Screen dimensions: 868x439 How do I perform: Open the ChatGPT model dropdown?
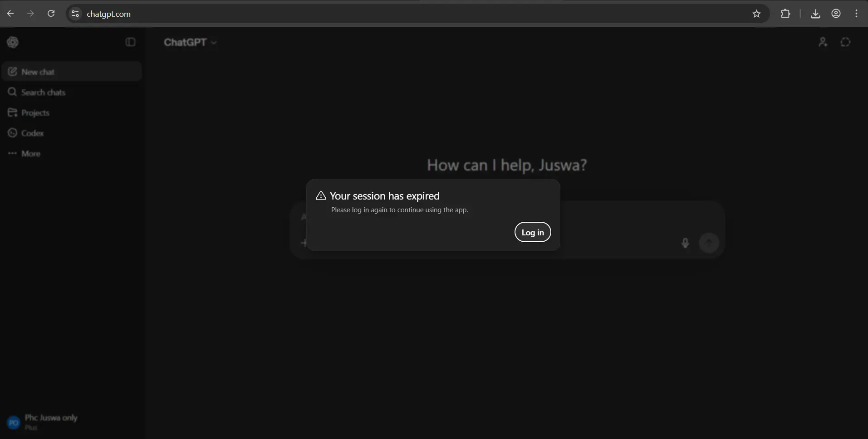point(190,42)
